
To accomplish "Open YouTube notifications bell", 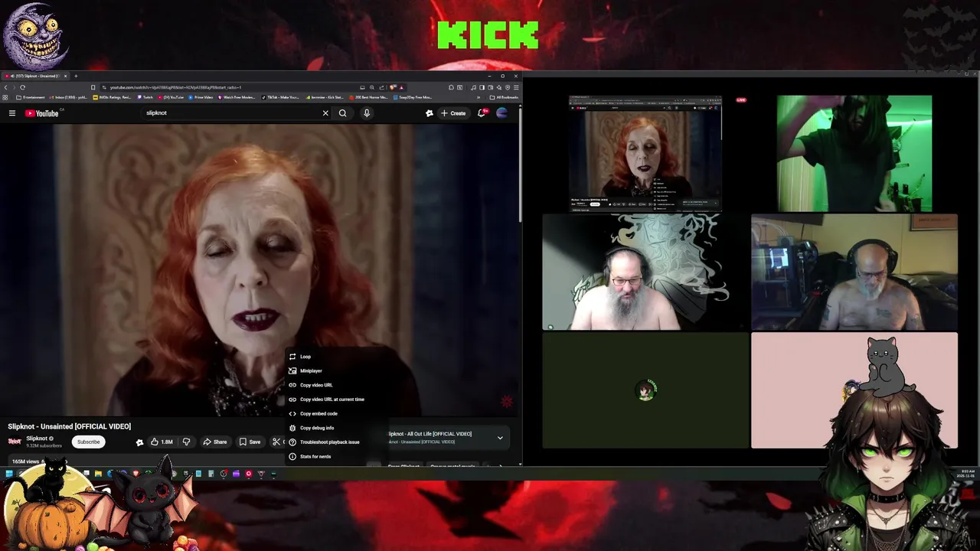I will 482,113.
